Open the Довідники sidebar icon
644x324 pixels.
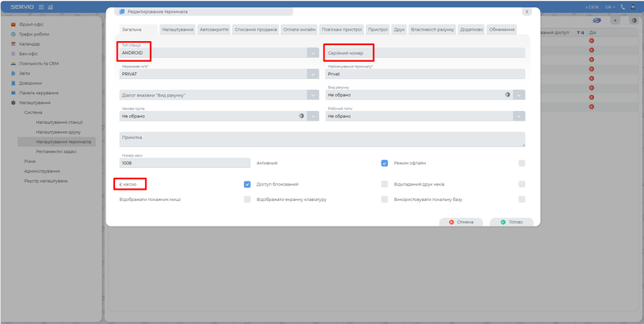point(13,82)
